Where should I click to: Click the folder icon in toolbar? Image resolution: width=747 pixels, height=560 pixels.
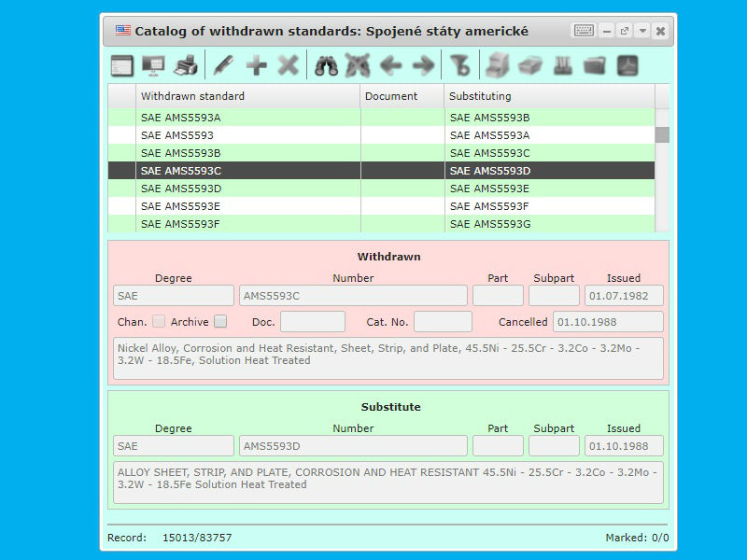coord(595,65)
